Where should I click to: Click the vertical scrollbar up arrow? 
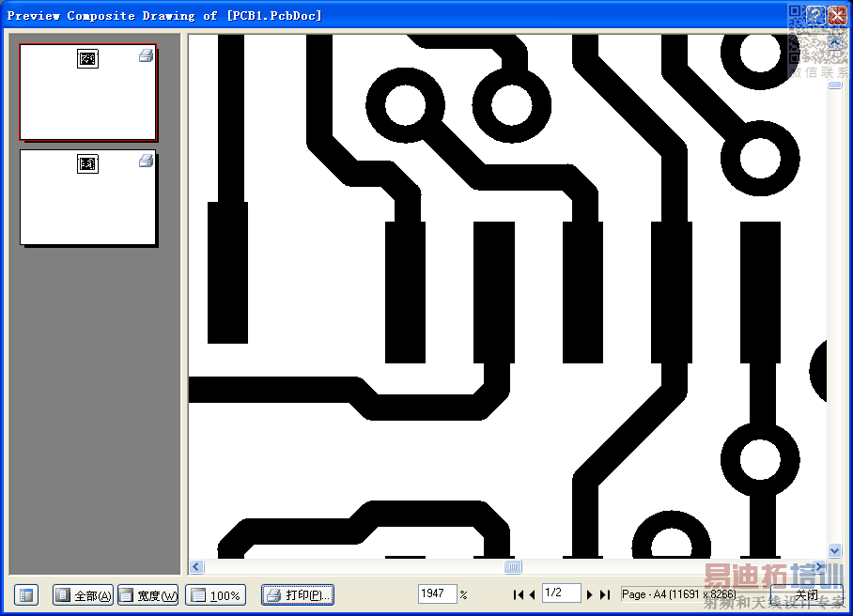[x=834, y=42]
